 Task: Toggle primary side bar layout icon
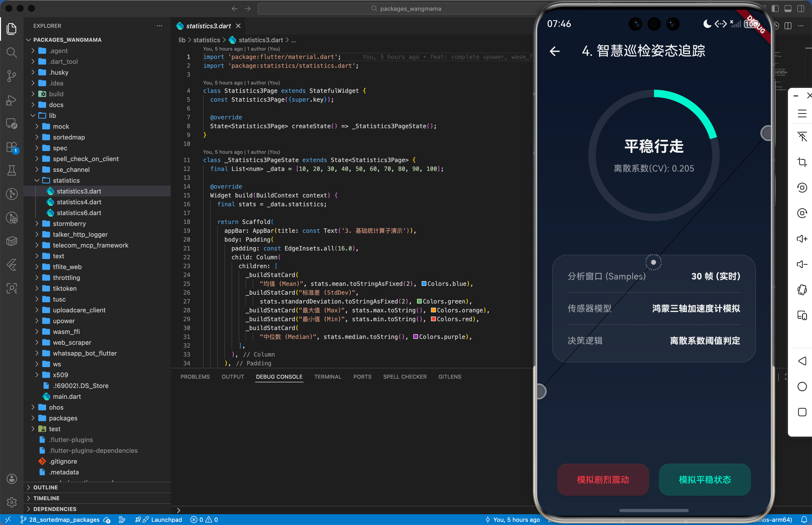click(x=775, y=9)
